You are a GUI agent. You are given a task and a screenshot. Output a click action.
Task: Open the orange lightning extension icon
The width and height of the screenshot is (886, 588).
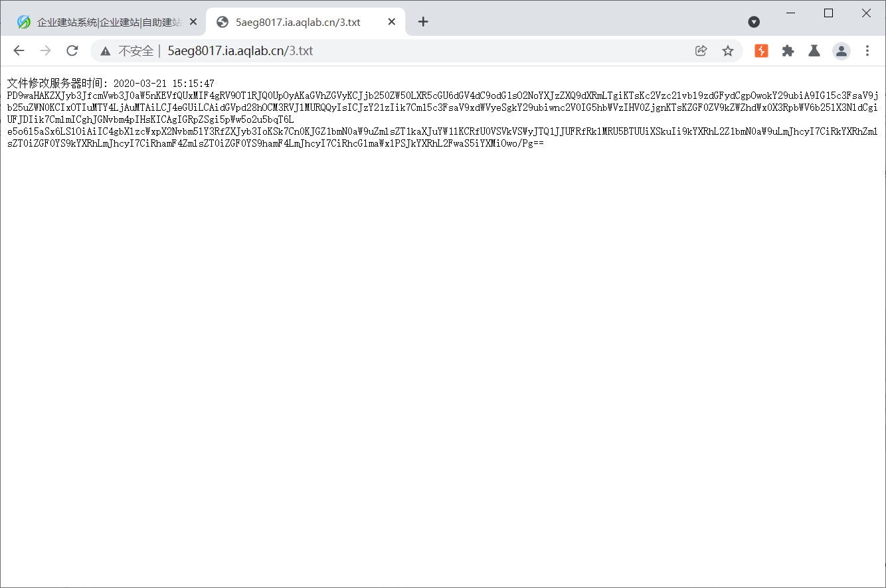pos(761,50)
